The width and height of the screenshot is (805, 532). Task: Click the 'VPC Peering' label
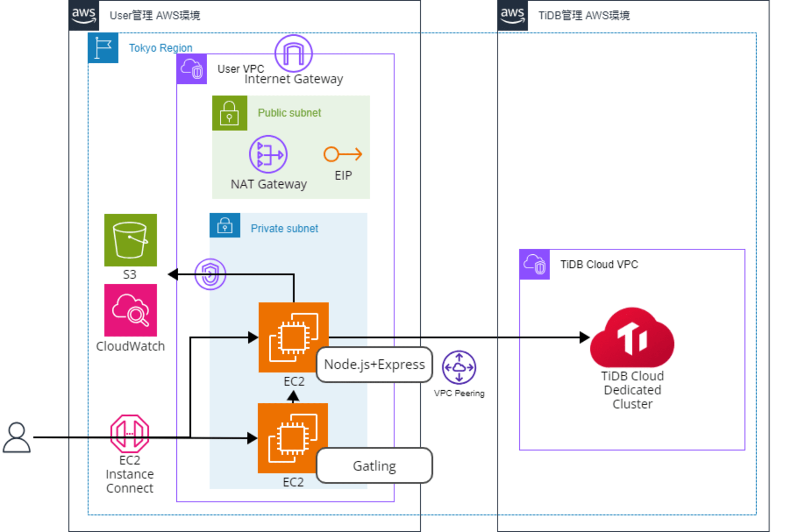click(x=459, y=393)
